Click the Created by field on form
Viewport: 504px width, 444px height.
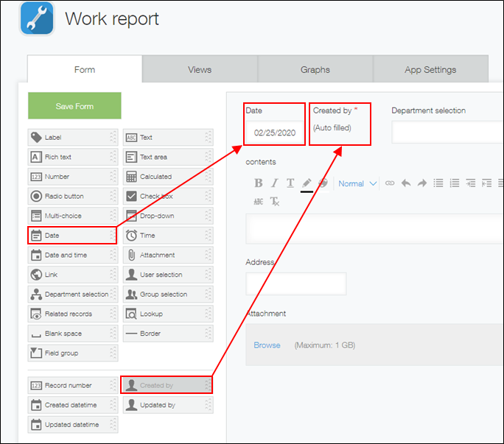click(340, 124)
